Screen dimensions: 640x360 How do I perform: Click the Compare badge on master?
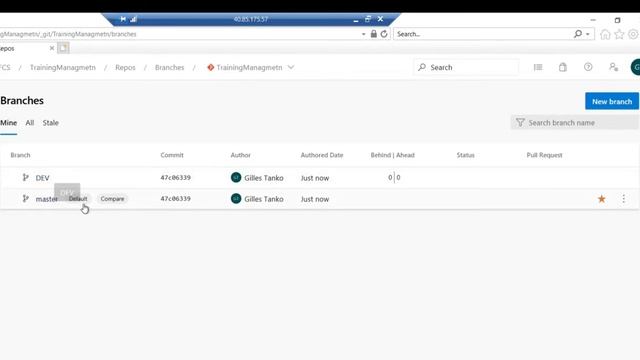[112, 199]
